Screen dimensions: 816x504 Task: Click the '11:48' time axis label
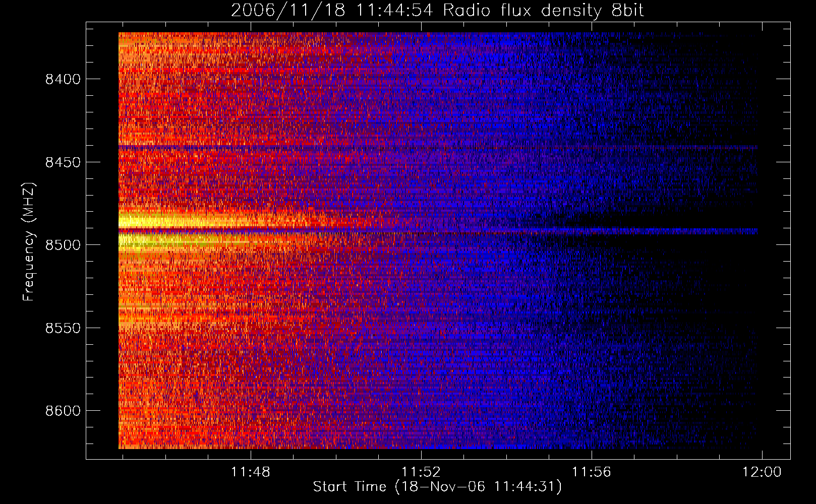[x=251, y=472]
